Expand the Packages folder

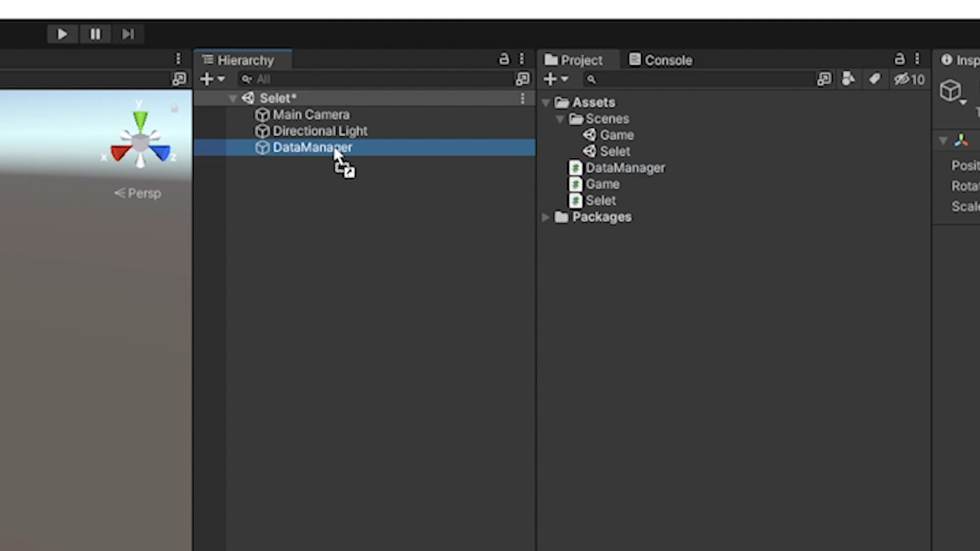[546, 217]
